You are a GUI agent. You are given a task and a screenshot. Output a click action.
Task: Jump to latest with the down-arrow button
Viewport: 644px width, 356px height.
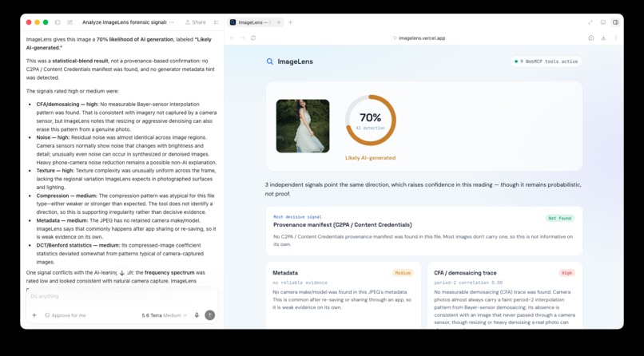(x=122, y=273)
